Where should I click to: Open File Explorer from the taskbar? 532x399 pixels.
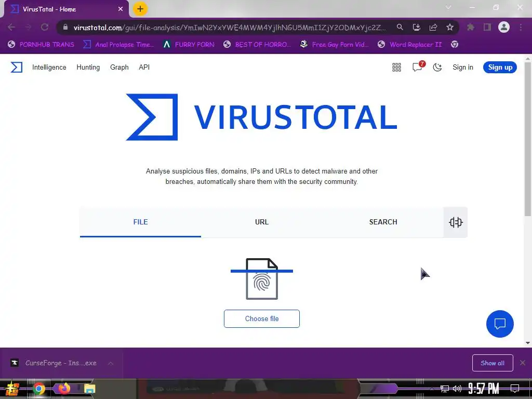click(x=89, y=389)
